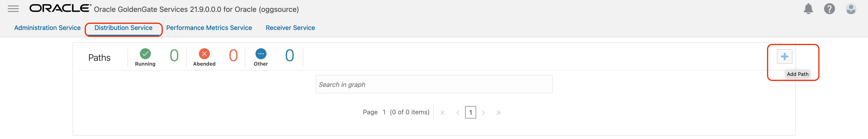Click the blue Other status icon
The width and height of the screenshot is (868, 139).
click(x=261, y=54)
